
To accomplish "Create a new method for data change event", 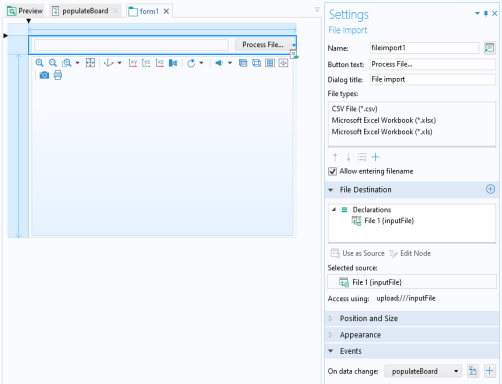I will point(489,371).
